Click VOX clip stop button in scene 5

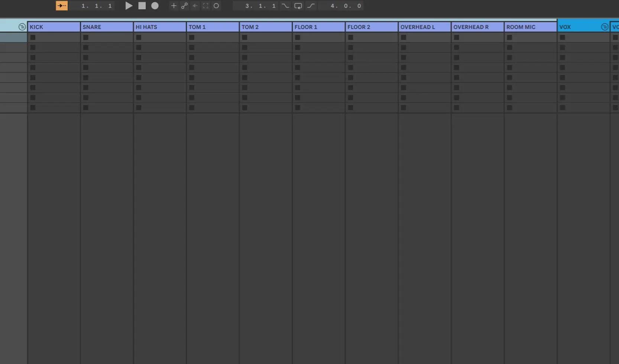[x=563, y=78]
